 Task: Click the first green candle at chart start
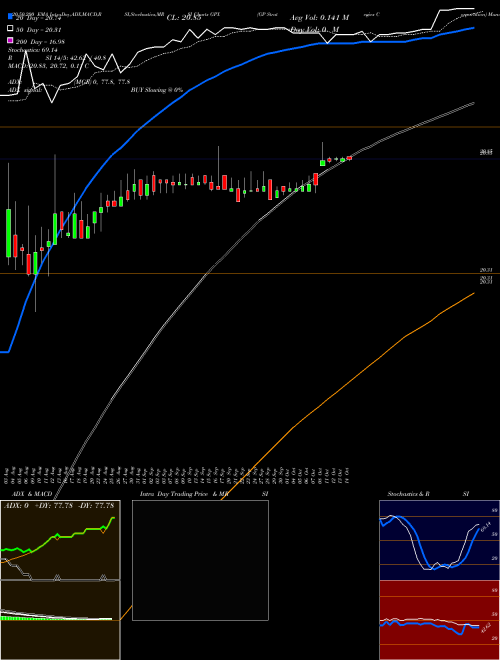[x=8, y=232]
